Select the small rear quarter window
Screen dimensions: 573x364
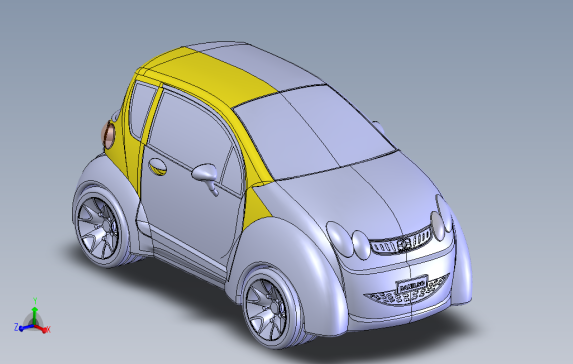(142, 110)
